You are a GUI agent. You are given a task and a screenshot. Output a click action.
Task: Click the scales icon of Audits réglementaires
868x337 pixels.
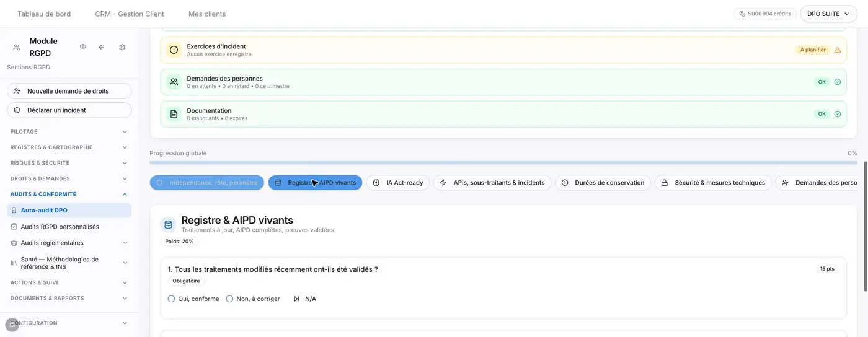click(x=14, y=243)
